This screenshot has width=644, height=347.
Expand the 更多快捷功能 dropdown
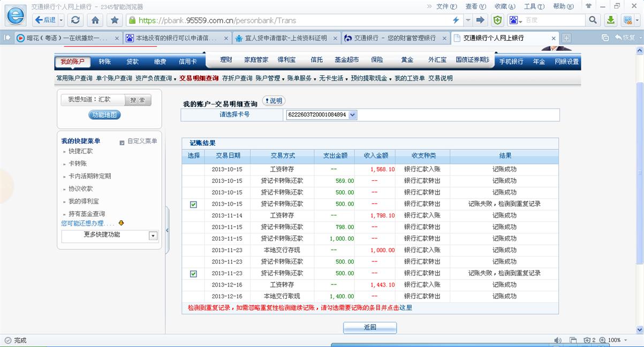pyautogui.click(x=153, y=236)
